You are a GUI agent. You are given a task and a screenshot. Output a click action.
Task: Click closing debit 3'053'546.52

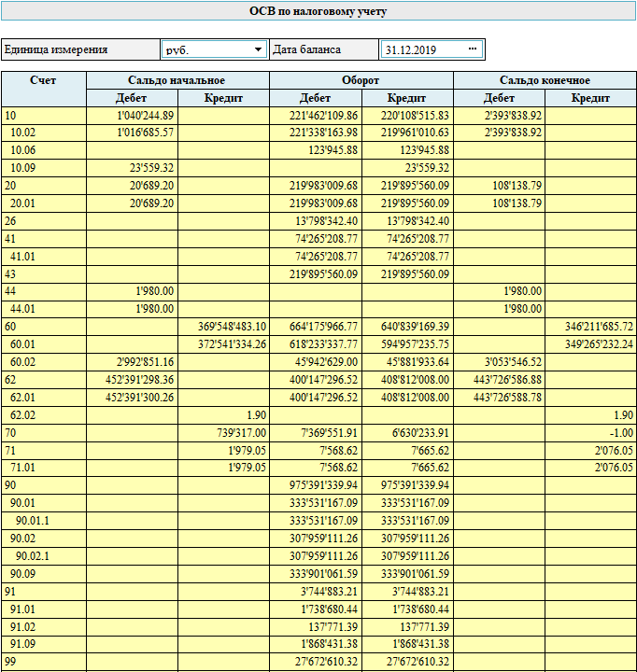coord(513,362)
